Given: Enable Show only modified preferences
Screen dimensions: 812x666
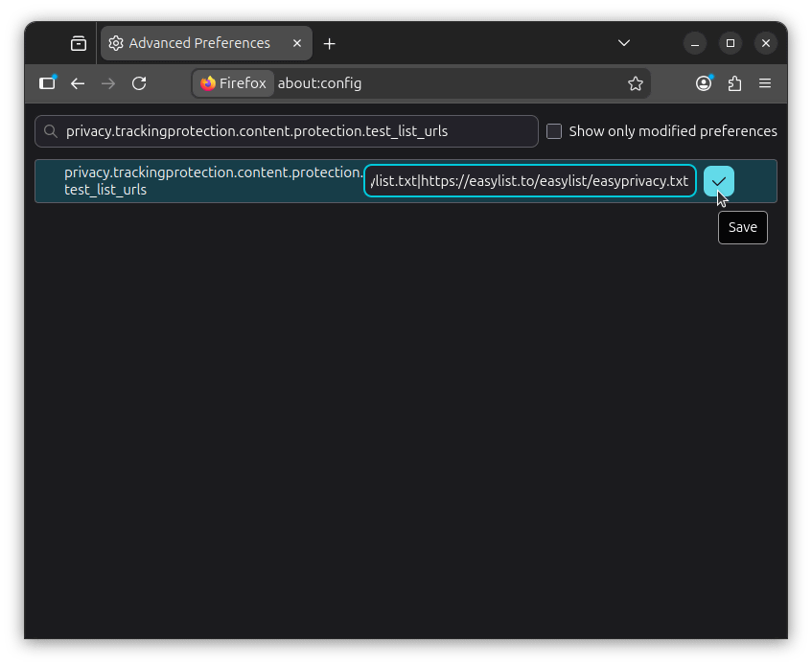Looking at the screenshot, I should (x=554, y=131).
